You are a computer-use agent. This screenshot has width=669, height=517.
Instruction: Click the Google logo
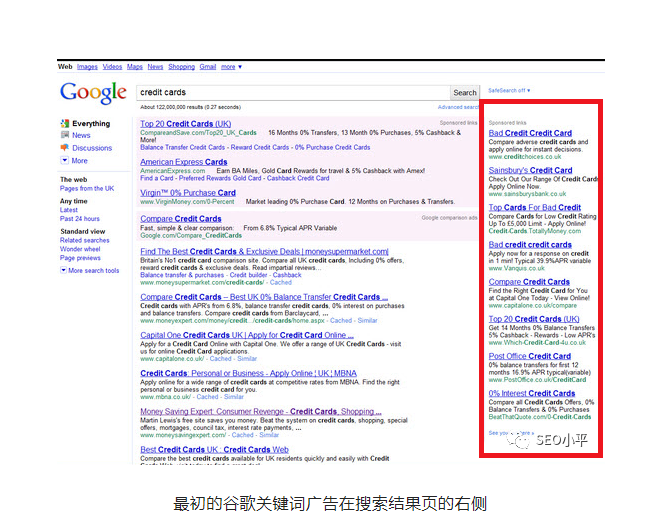pyautogui.click(x=93, y=93)
